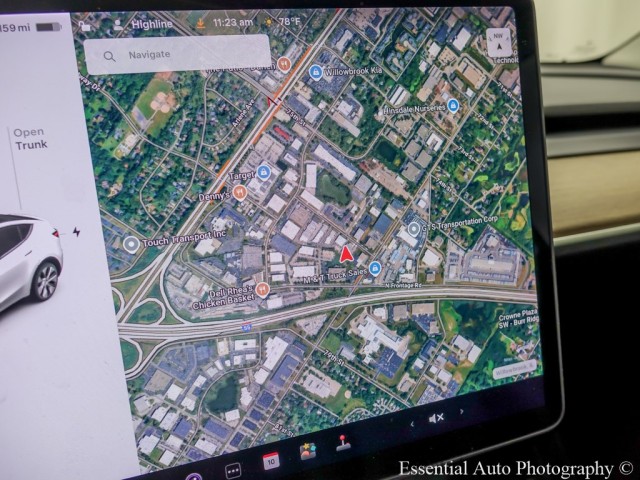The height and width of the screenshot is (480, 640).
Task: Click the magnifier icon in Navigate box
Action: pyautogui.click(x=109, y=56)
